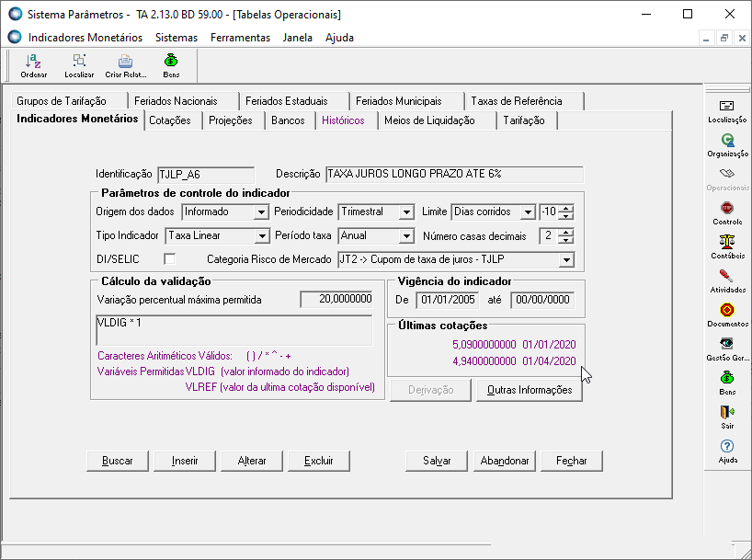Screen dimensions: 752x560
Task: Click the Inserir button
Action: coord(185,461)
